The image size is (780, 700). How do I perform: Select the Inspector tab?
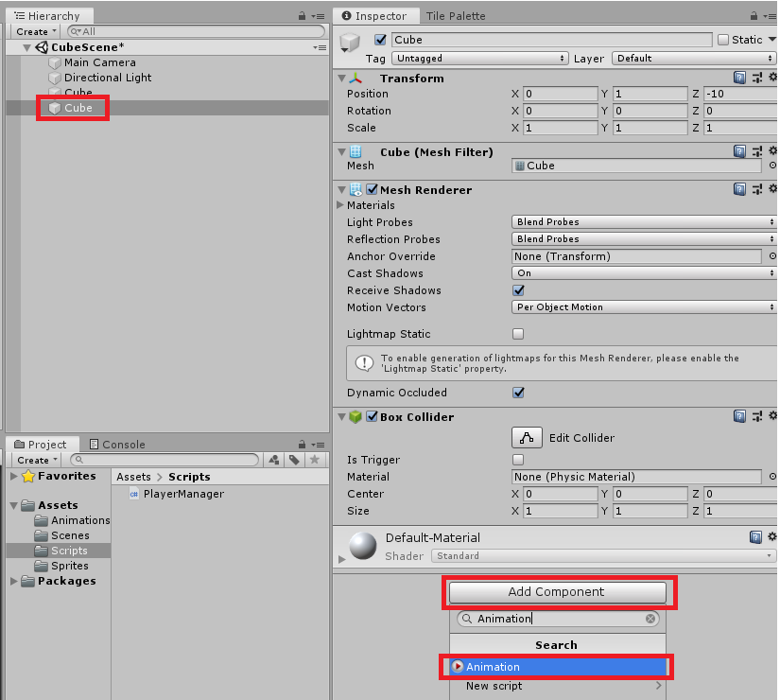[375, 16]
